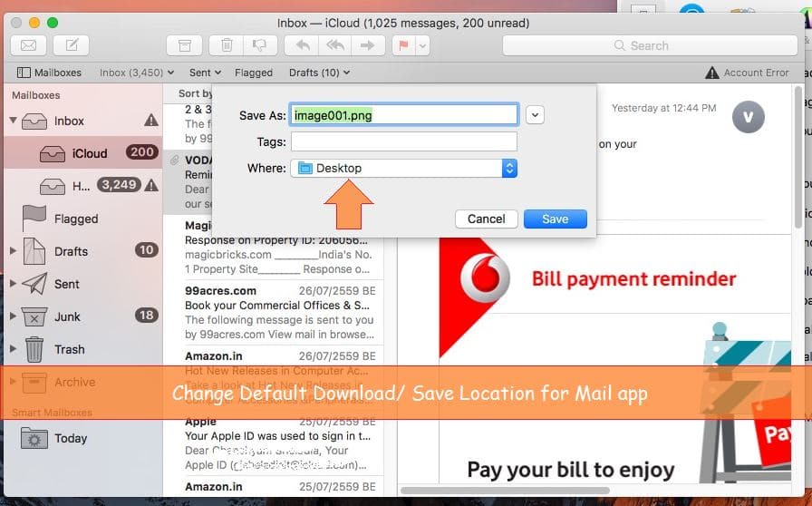Click the Account Error warning
Viewport: 812px width, 506px height.
pos(747,73)
